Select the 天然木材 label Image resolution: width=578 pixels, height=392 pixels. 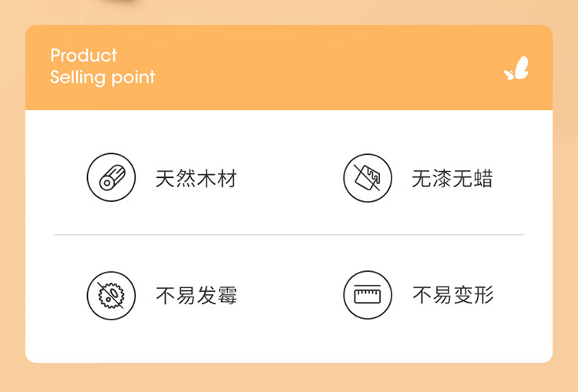point(196,179)
